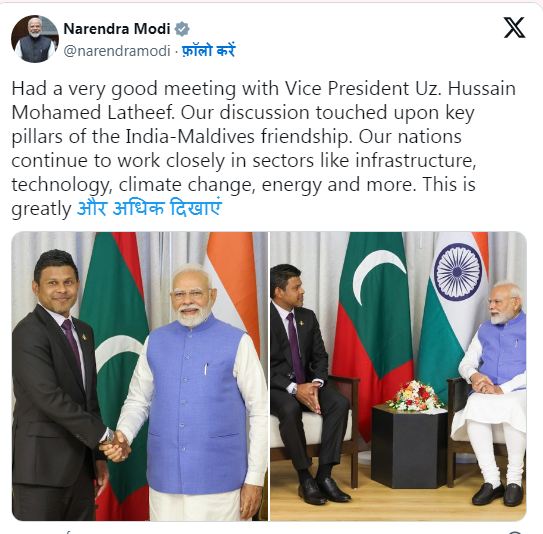The image size is (543, 534).
Task: Click the words 'Vice President' in the tweet text
Action: tap(347, 88)
